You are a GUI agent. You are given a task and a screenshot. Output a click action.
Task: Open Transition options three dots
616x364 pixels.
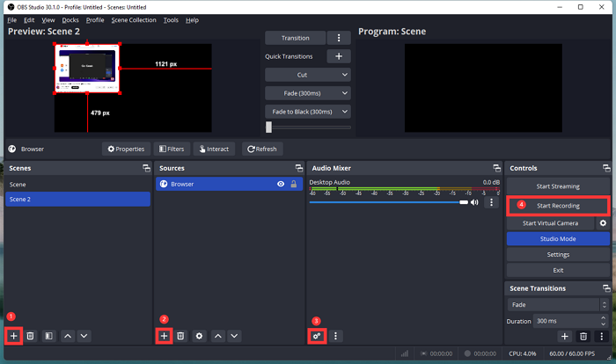(x=339, y=38)
